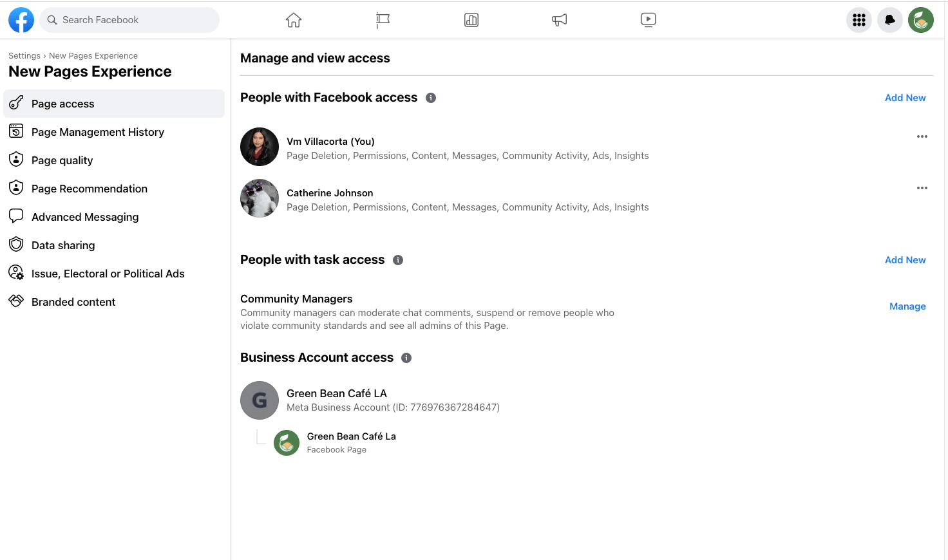Click the Page access key icon
This screenshot has height=560, width=948.
click(x=16, y=103)
